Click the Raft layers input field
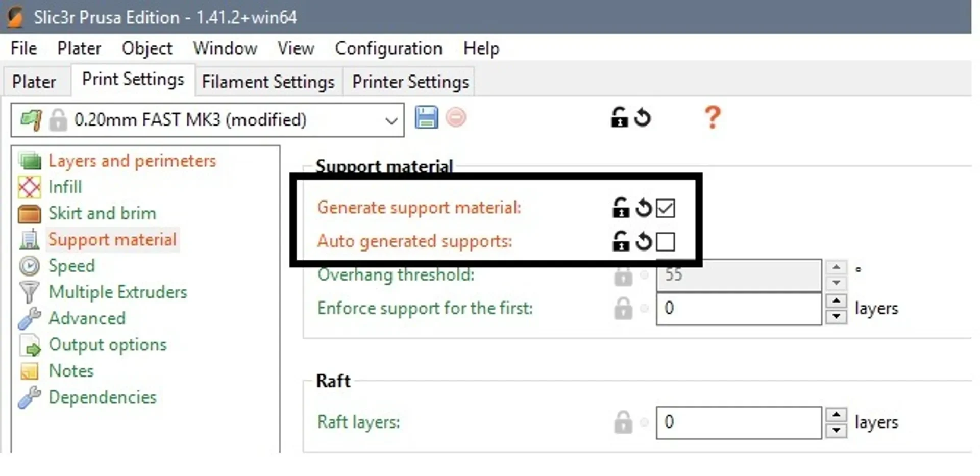Viewport: 980px width, 476px height. point(739,422)
